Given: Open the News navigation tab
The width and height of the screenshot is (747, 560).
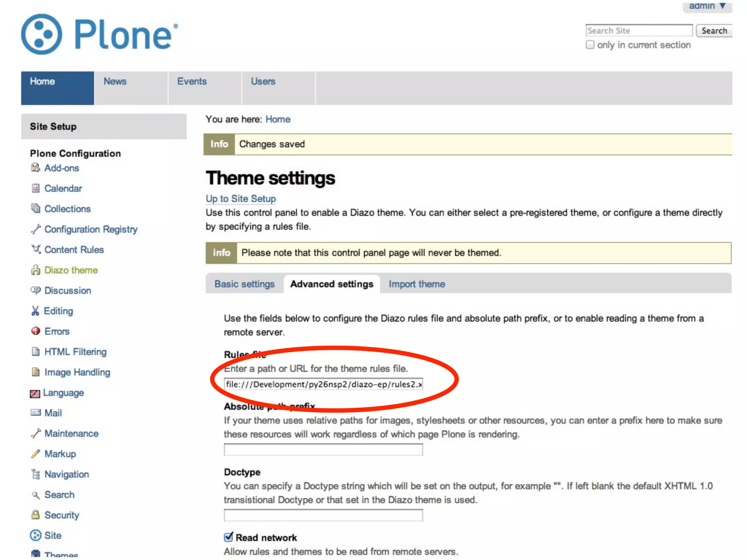Looking at the screenshot, I should point(115,81).
